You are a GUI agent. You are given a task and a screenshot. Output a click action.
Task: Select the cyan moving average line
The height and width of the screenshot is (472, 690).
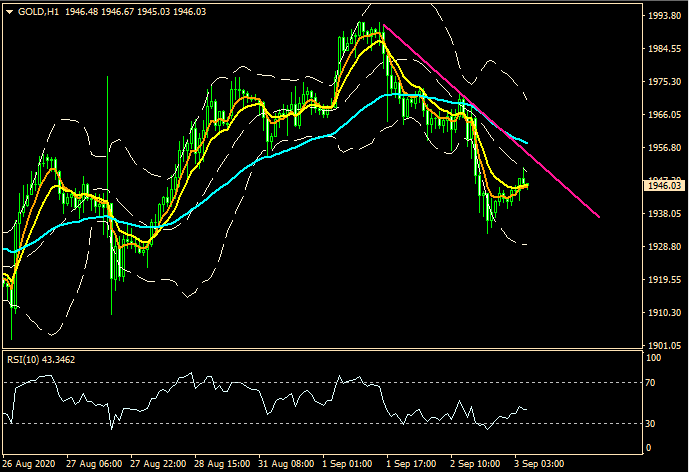pyautogui.click(x=300, y=145)
